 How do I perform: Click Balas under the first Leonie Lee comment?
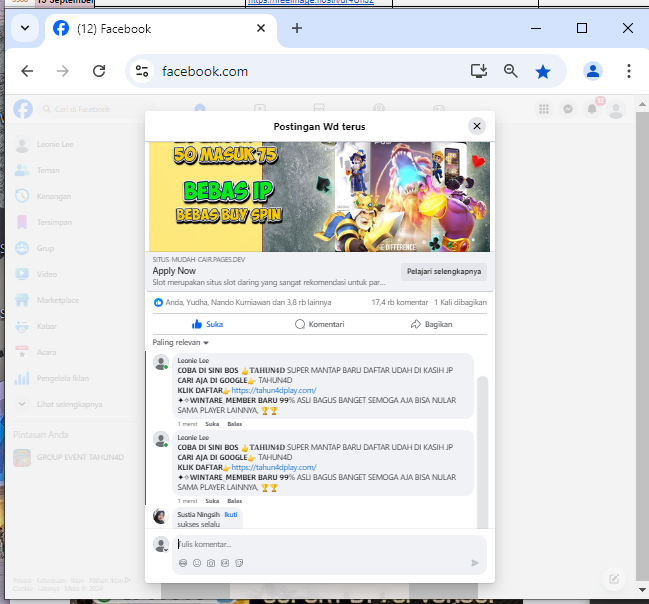click(x=234, y=424)
